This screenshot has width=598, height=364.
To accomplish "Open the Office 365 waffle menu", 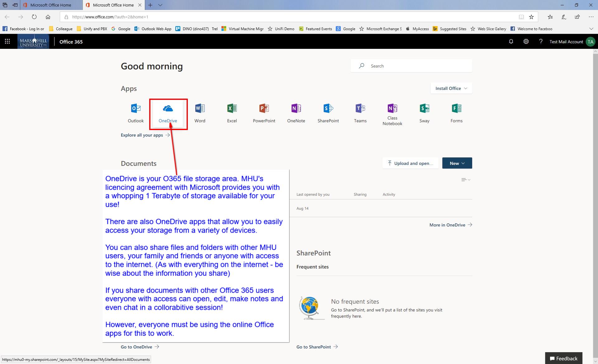I will tap(7, 41).
